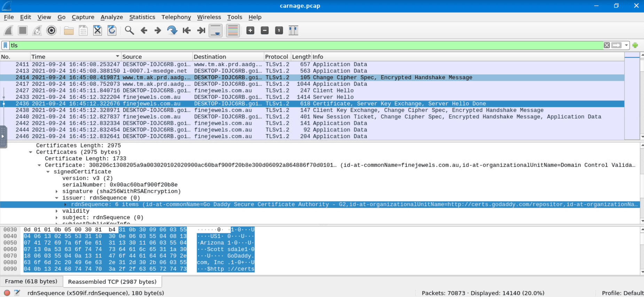Open the side panel handle on left edge

click(3, 137)
